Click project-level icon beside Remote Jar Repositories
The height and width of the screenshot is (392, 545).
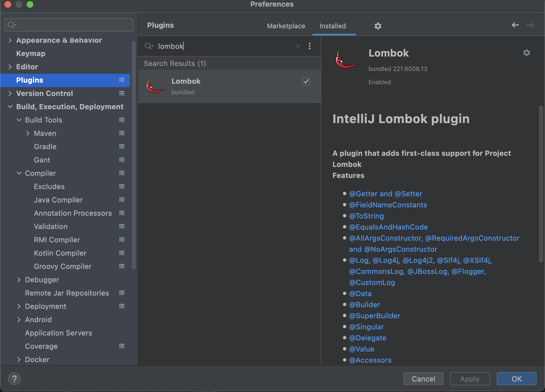click(122, 293)
